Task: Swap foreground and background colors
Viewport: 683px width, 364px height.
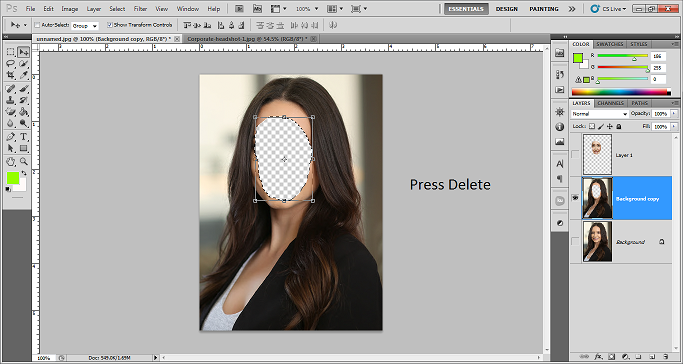Action: (24, 173)
